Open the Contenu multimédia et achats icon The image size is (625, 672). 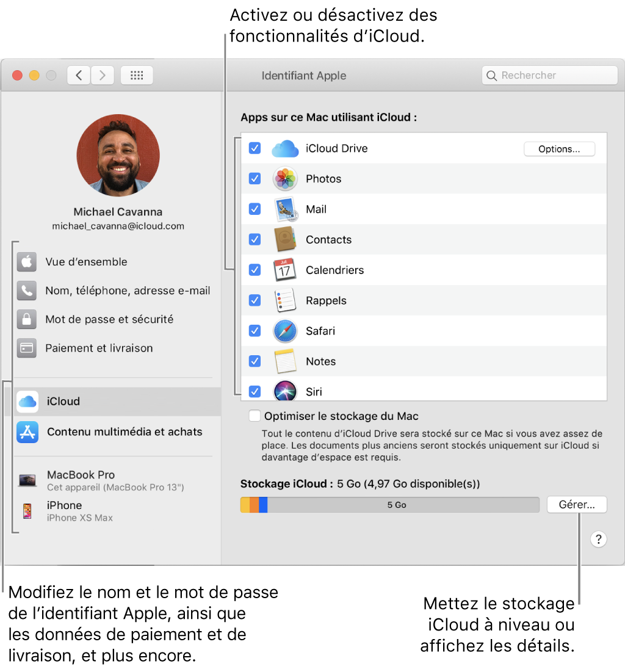(x=27, y=431)
